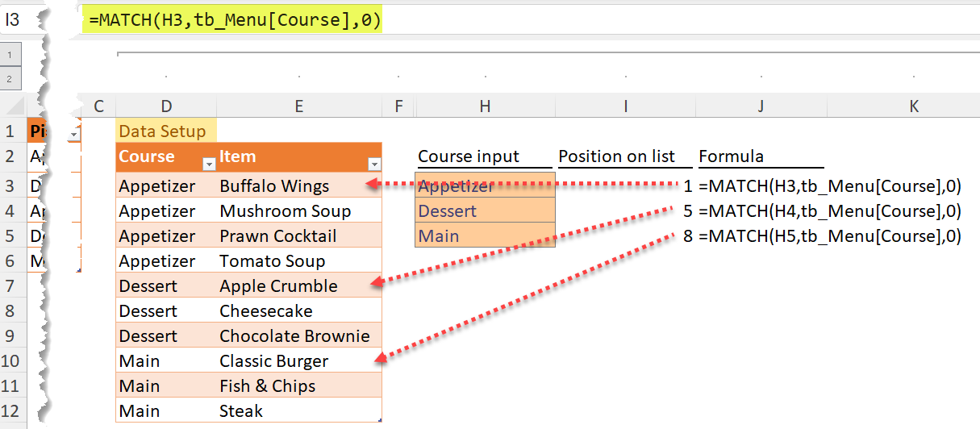Screen dimensions: 980x429
Task: Click the MATCH(H4 formula text cell
Action: 830,211
